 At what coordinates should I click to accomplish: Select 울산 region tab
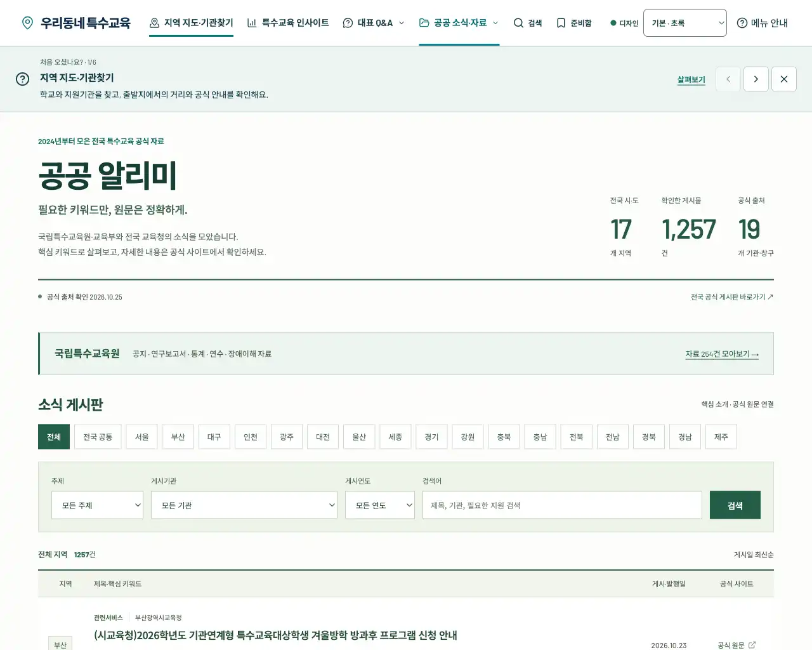(359, 437)
